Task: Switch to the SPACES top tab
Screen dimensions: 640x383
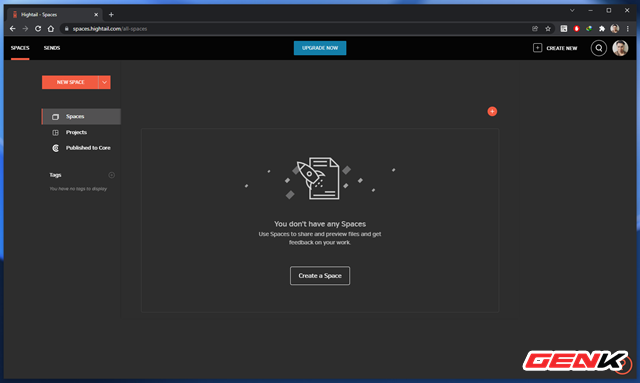Action: coord(20,48)
